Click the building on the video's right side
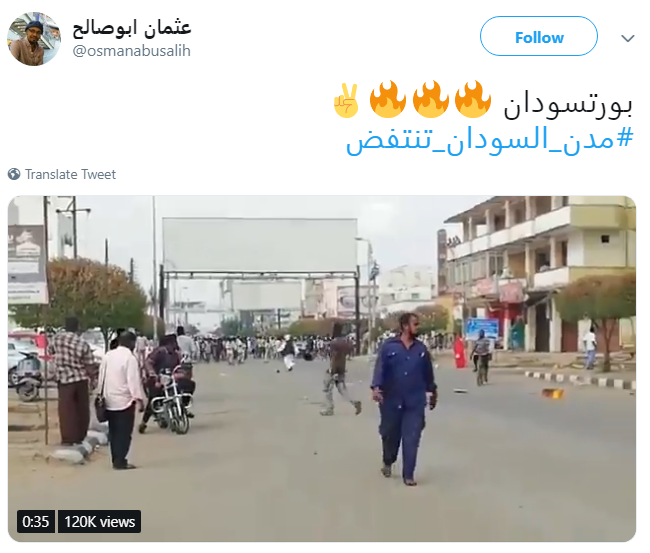Screen dimensions: 650x553 (x=539, y=274)
